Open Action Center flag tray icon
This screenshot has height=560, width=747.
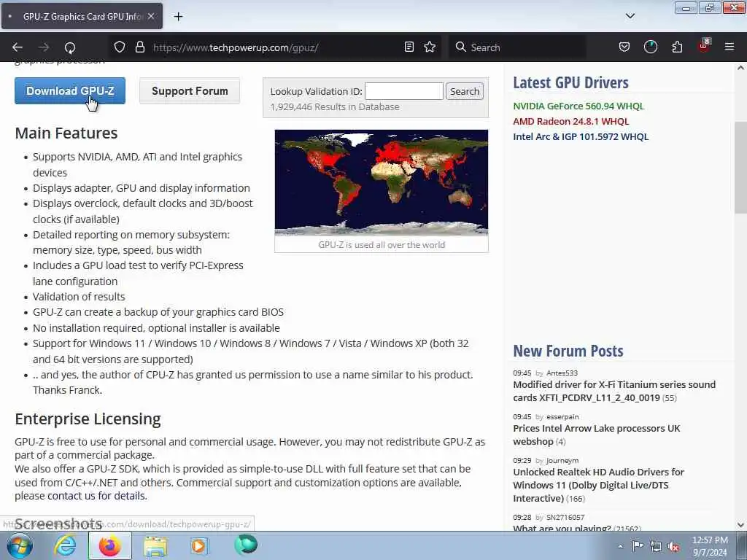click(638, 545)
